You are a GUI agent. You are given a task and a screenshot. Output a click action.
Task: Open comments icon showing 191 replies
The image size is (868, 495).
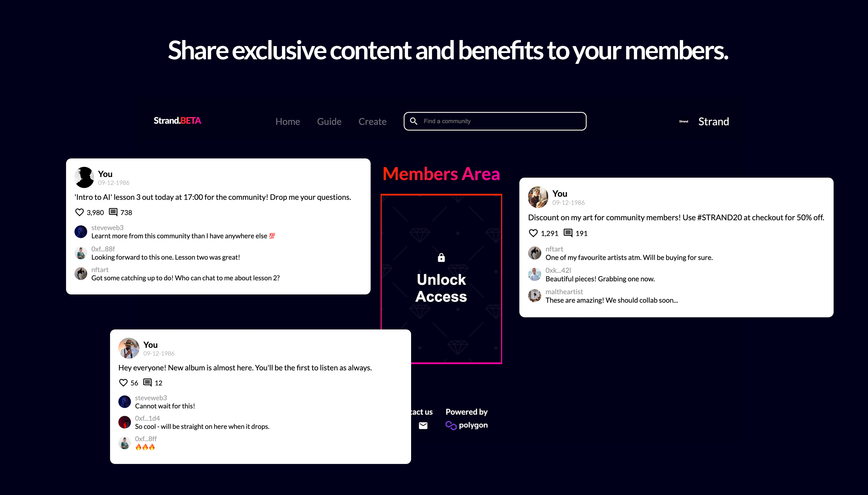(x=568, y=233)
